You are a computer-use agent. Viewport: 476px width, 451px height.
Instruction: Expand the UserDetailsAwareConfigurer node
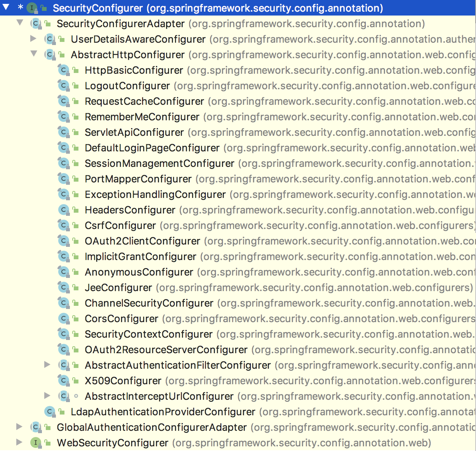[33, 39]
